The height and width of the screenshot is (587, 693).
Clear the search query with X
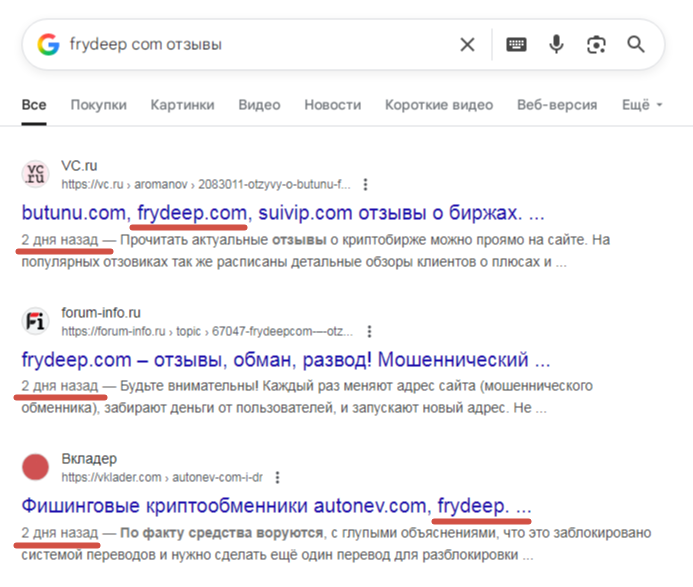[x=467, y=44]
